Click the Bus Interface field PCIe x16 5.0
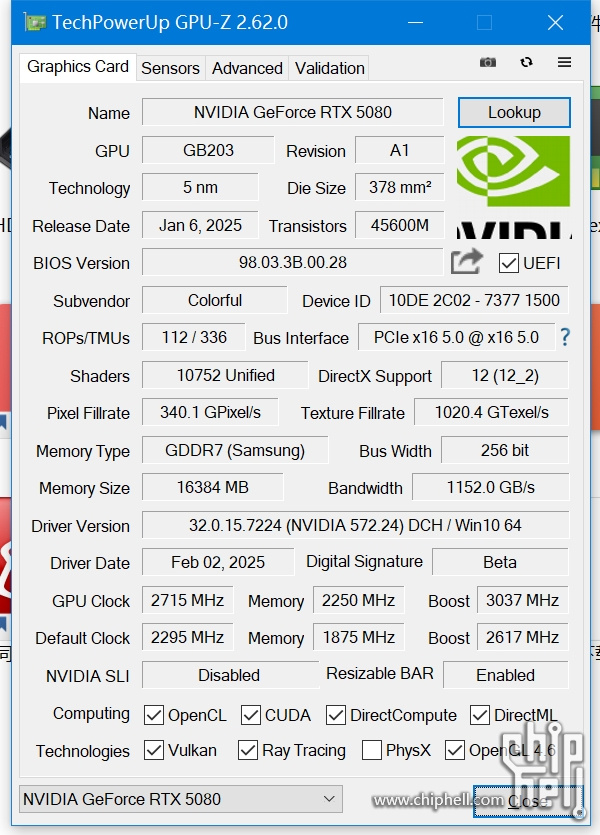 pyautogui.click(x=456, y=337)
